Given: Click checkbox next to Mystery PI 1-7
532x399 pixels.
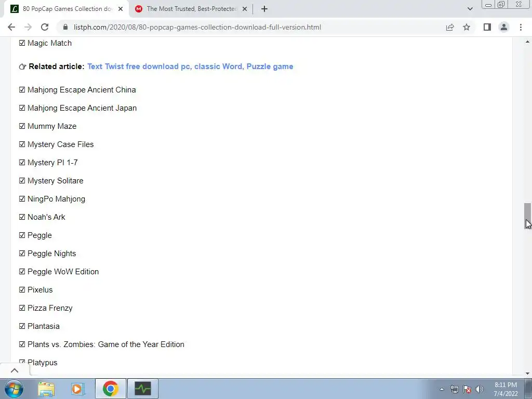Looking at the screenshot, I should [x=22, y=163].
